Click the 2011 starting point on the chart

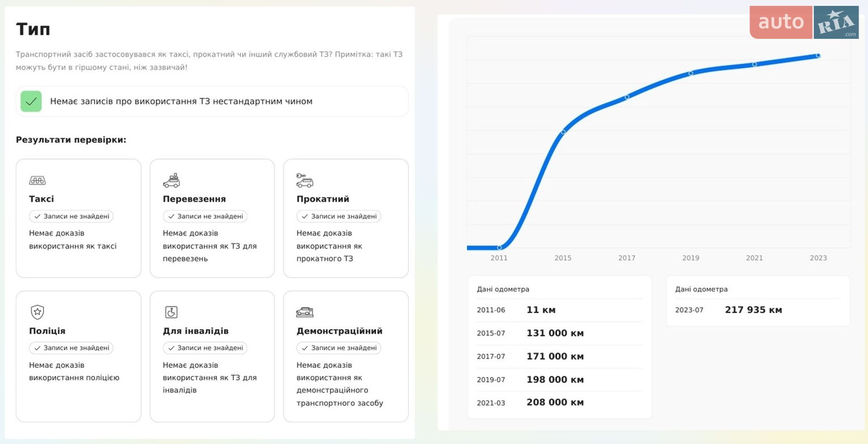[x=500, y=248]
